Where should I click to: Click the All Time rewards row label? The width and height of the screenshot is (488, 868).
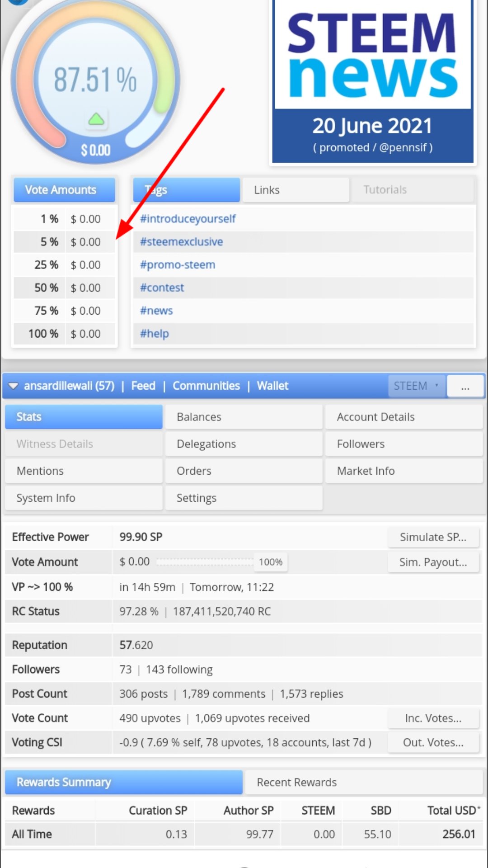click(32, 835)
